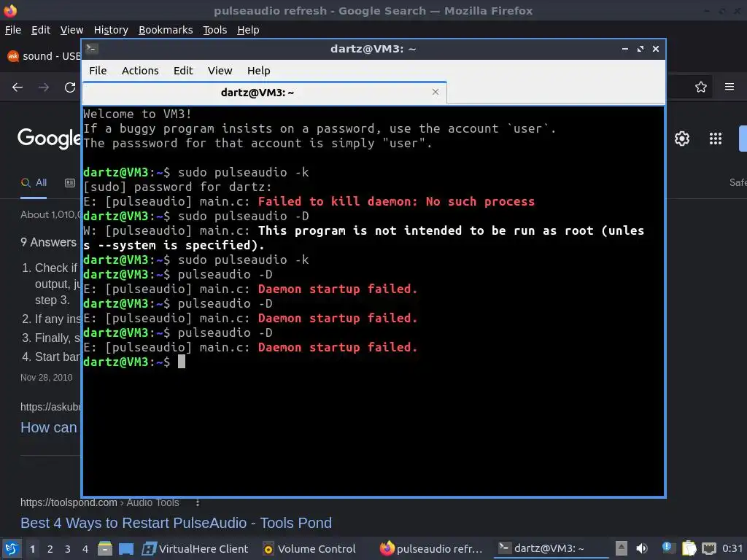Open the terminal Edit menu

pos(183,71)
